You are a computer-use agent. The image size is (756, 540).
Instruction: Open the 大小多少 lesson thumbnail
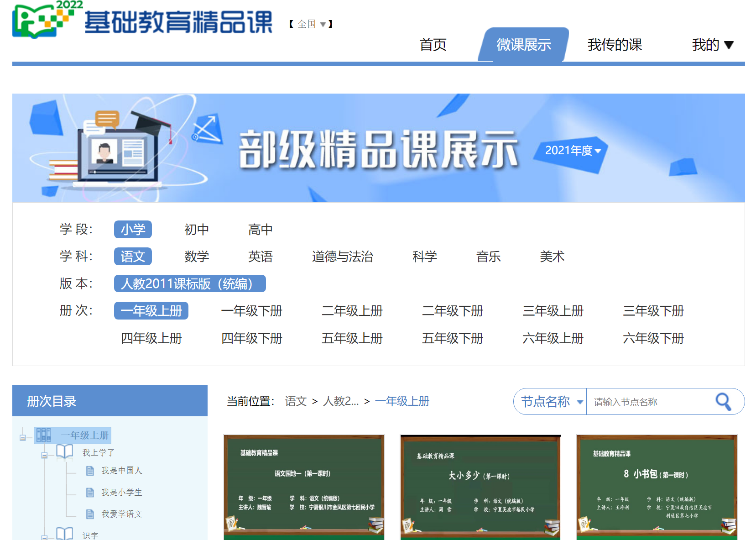[480, 487]
